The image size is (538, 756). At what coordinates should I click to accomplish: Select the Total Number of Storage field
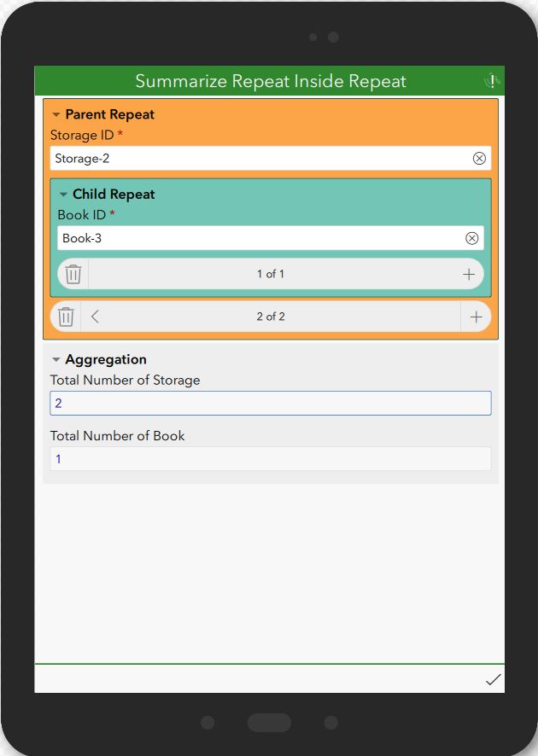coord(270,402)
